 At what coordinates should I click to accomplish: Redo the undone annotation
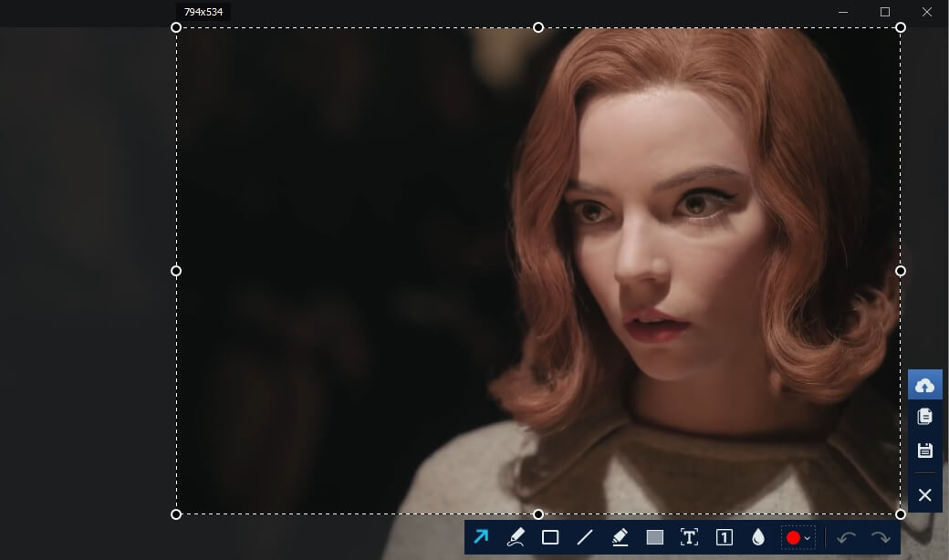point(881,537)
